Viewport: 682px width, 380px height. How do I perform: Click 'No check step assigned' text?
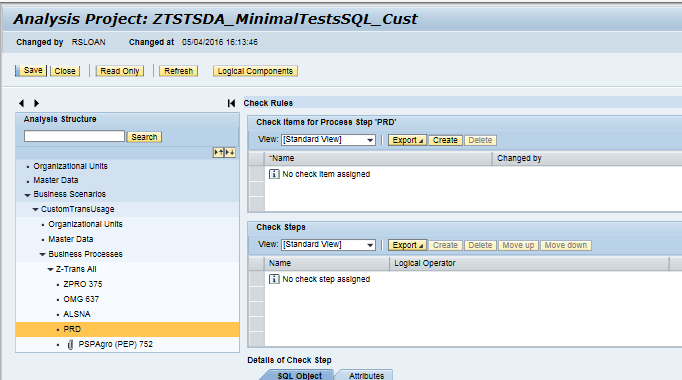(x=326, y=279)
